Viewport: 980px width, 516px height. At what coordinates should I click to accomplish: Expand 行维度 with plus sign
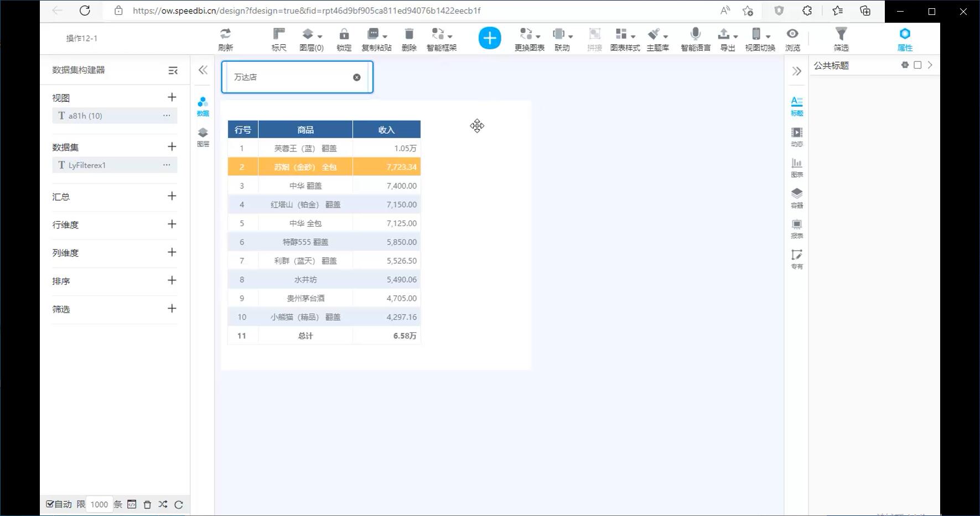coord(172,224)
